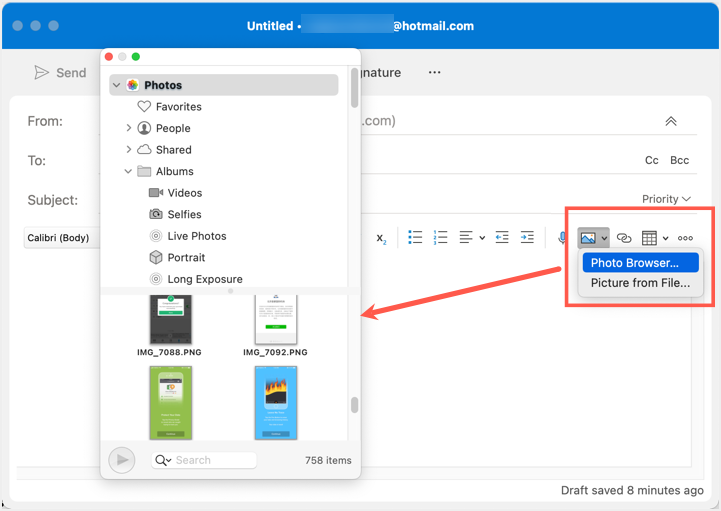This screenshot has width=721, height=511.
Task: Apply subscript formatting
Action: [x=382, y=238]
